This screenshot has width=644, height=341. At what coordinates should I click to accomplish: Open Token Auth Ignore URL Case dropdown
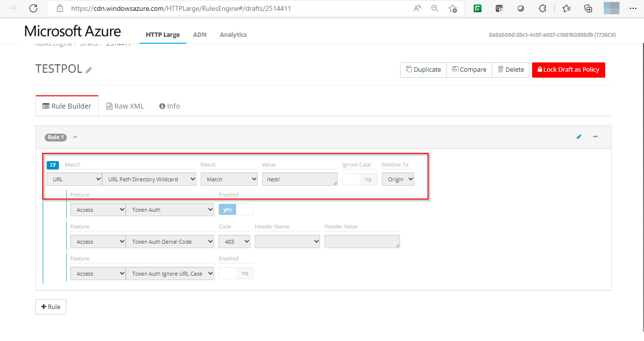pyautogui.click(x=170, y=274)
